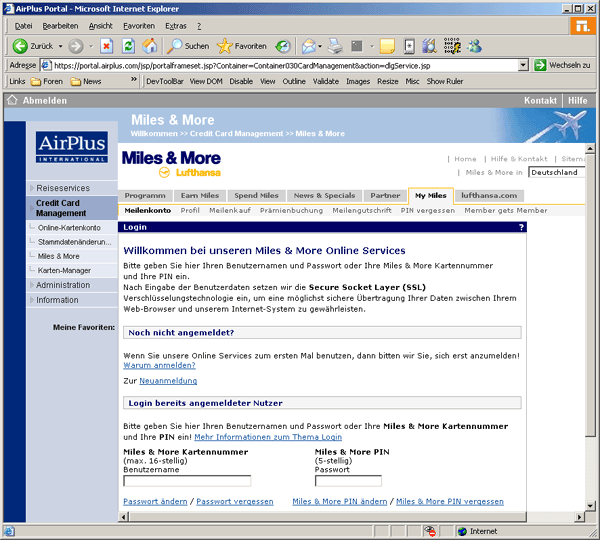
Task: Click the blocked cookie privacy status icon
Action: [x=429, y=531]
